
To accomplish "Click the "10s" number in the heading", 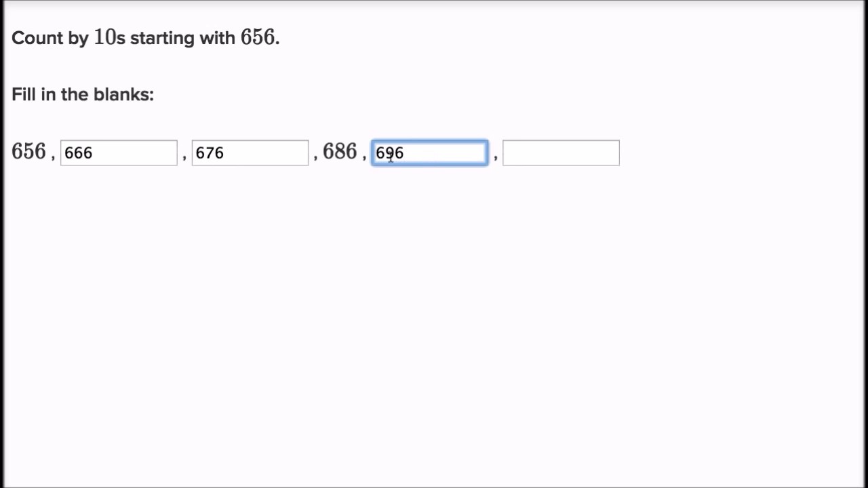I will pyautogui.click(x=109, y=38).
